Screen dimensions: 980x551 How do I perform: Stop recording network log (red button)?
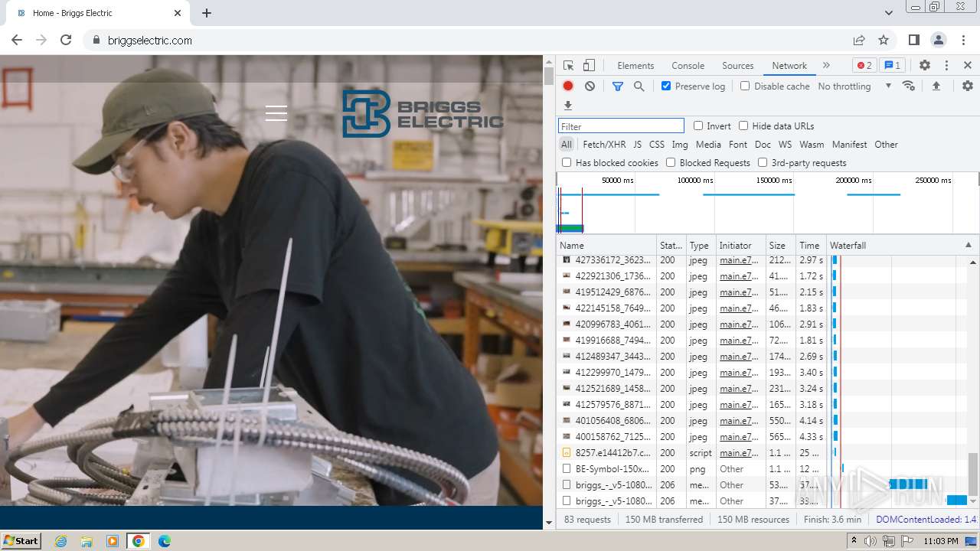[x=568, y=86]
